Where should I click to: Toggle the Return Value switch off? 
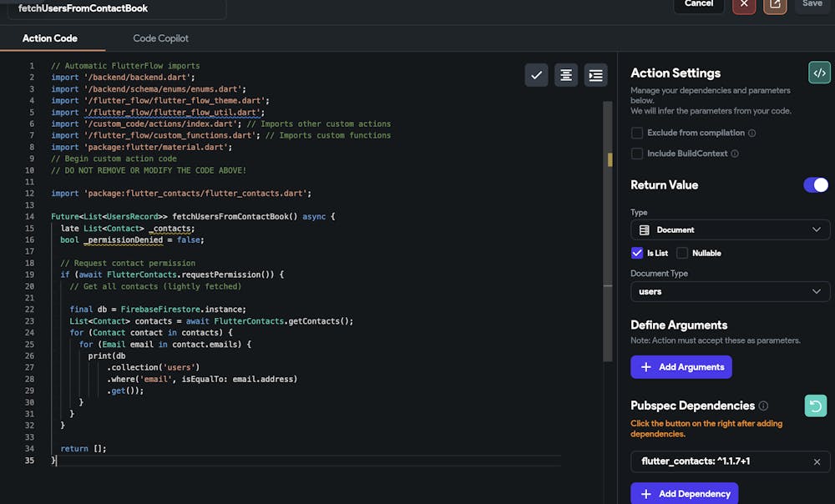[816, 184]
